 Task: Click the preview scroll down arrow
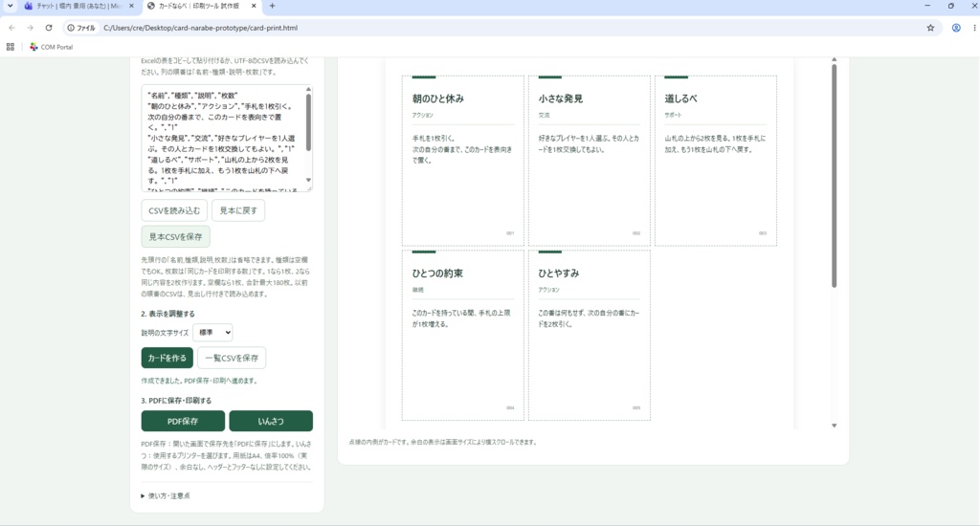[x=834, y=426]
